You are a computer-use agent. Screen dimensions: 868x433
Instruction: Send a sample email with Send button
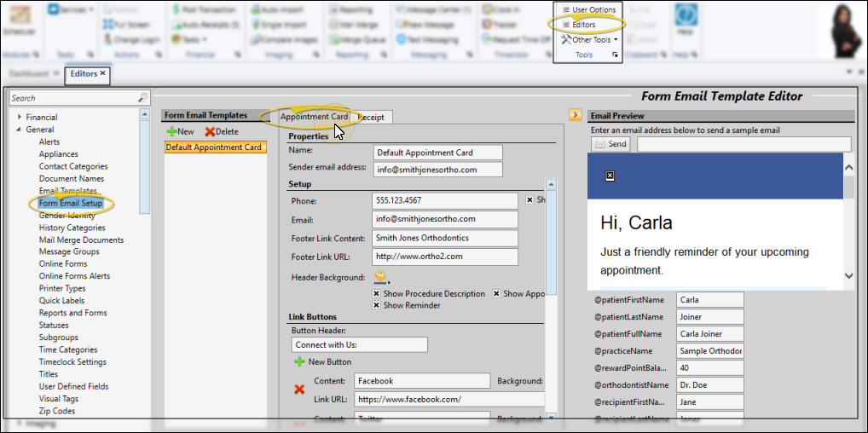[611, 144]
